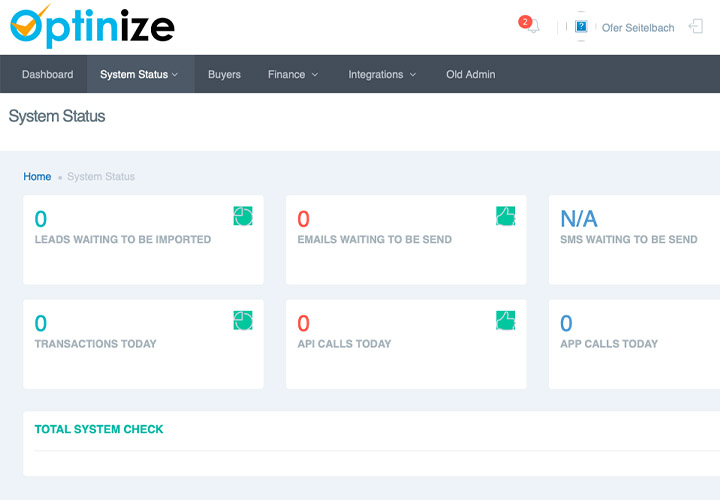Click thumbs-up icon on API Calls Today card
This screenshot has width=720, height=500.
(506, 320)
